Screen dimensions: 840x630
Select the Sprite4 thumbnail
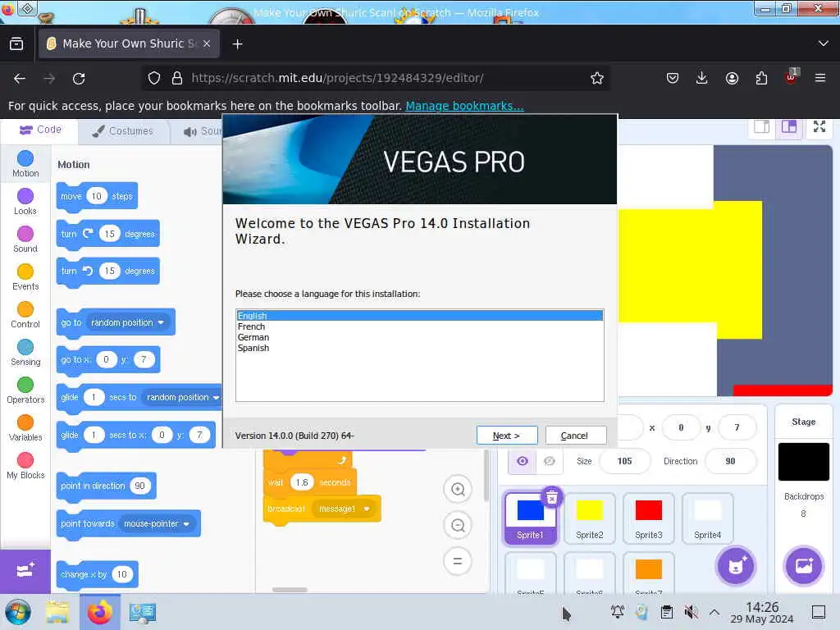click(x=707, y=518)
